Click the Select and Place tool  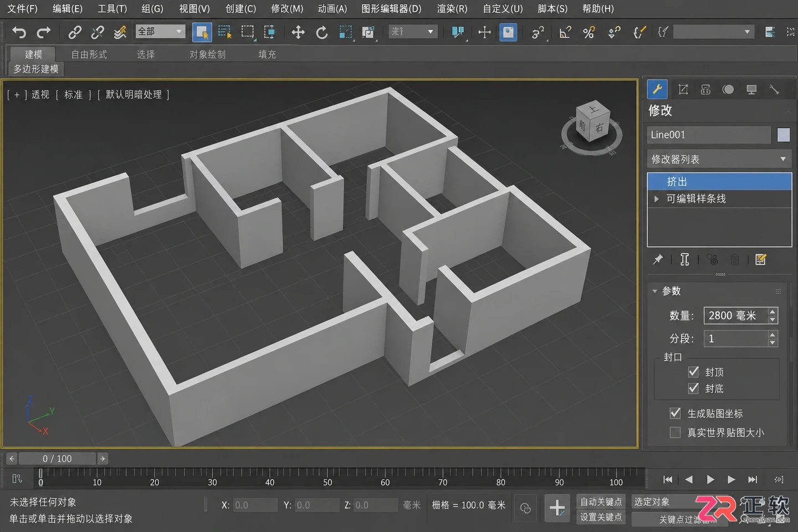(368, 32)
